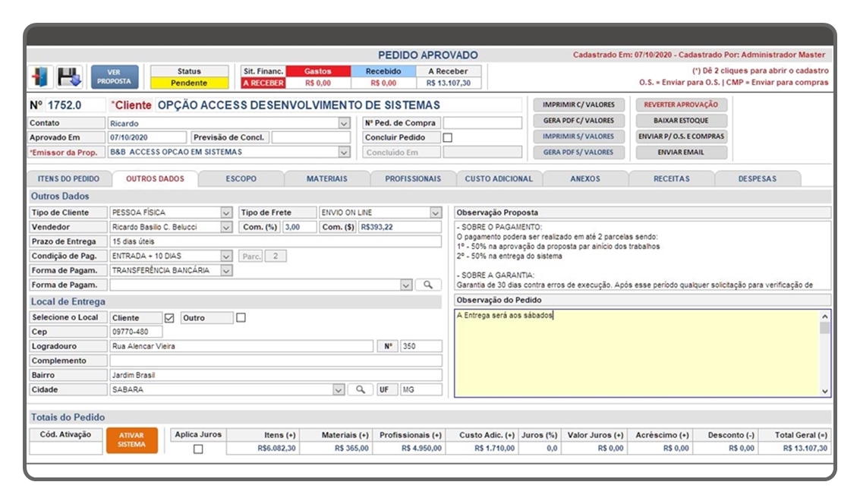The image size is (860, 504).
Task: Open the Vendedor dropdown
Action: (226, 227)
